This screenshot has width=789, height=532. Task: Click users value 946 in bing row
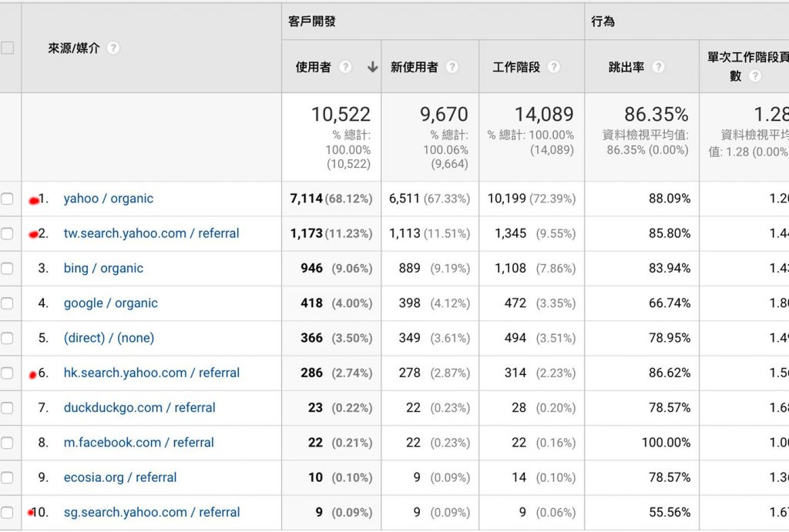(x=311, y=268)
